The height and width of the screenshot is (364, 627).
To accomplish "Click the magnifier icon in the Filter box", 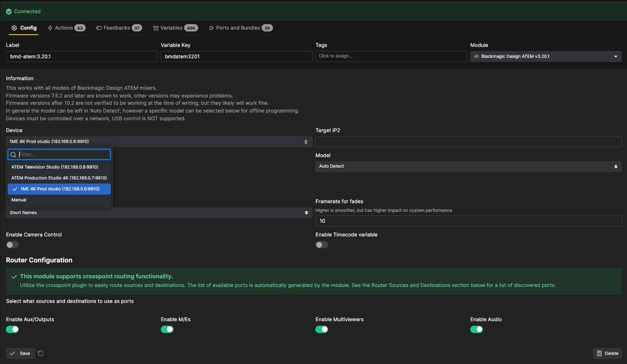I will (13, 154).
